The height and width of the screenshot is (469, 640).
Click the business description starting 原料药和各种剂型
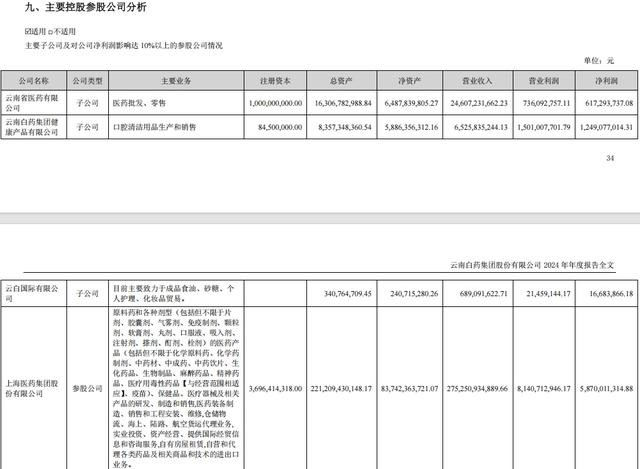pos(176,388)
